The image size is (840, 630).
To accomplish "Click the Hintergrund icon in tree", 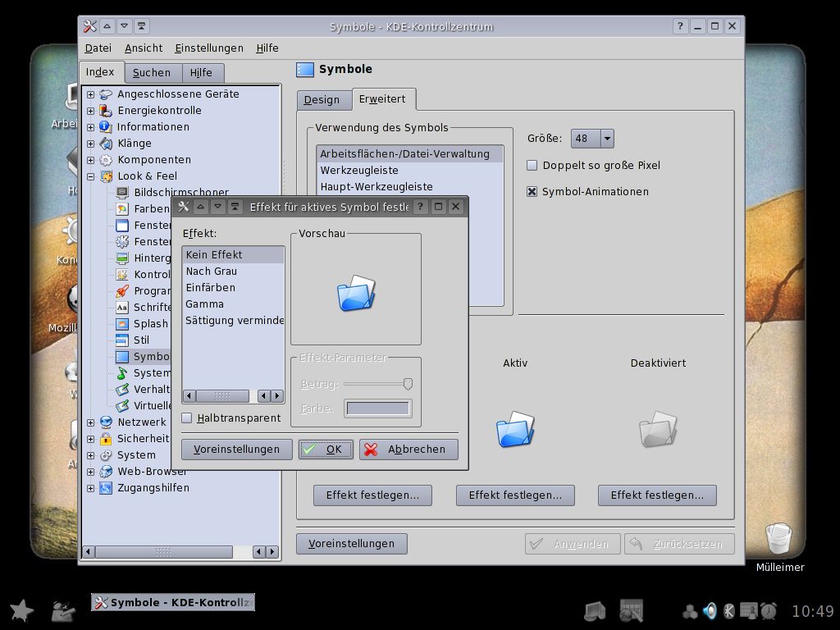I will (122, 258).
